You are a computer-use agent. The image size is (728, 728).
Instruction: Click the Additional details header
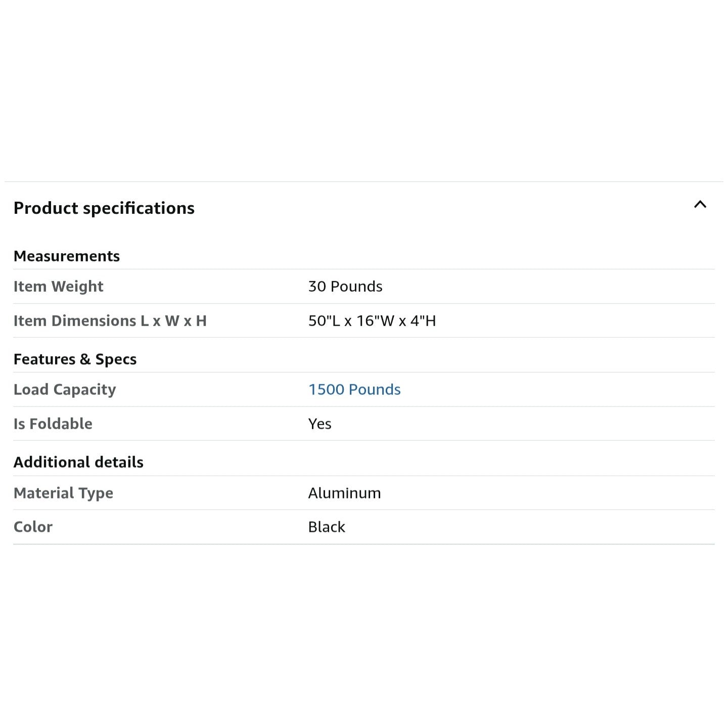pyautogui.click(x=79, y=463)
